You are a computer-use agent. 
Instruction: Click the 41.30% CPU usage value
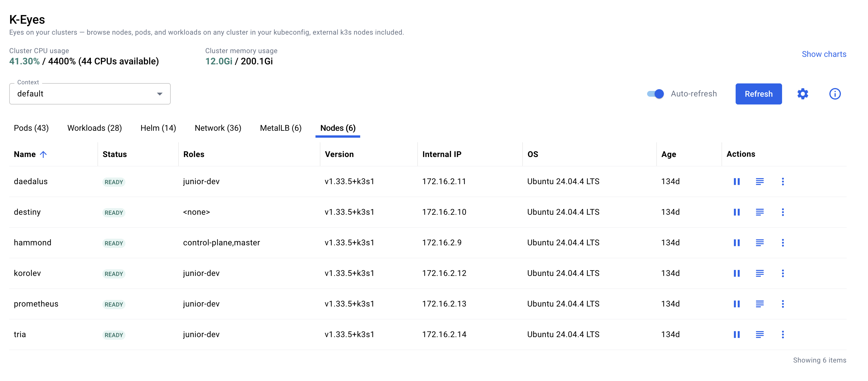pos(24,61)
